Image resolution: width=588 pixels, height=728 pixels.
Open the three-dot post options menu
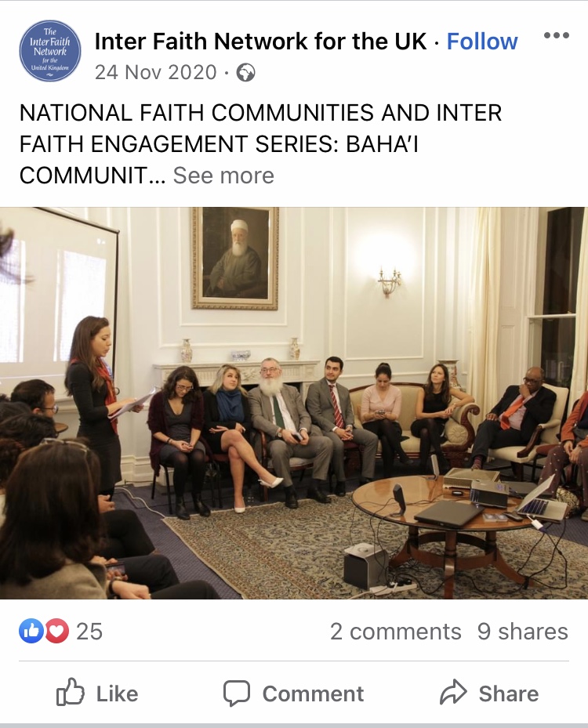557,35
